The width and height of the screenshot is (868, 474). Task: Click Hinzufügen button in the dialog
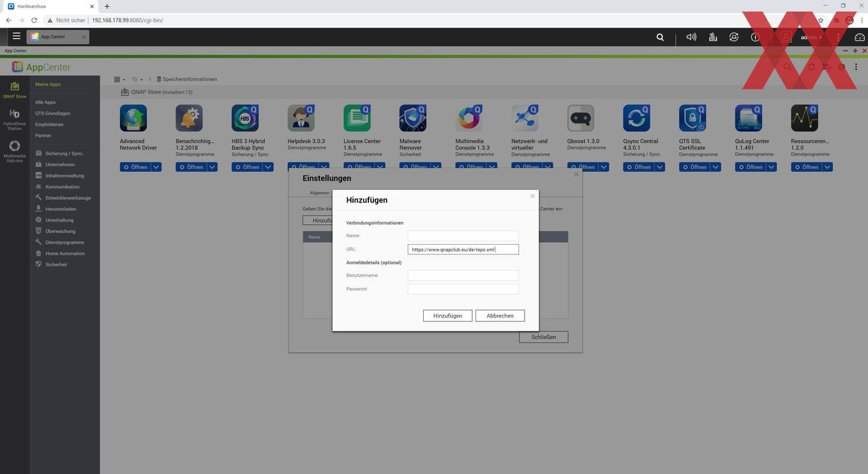click(x=447, y=316)
